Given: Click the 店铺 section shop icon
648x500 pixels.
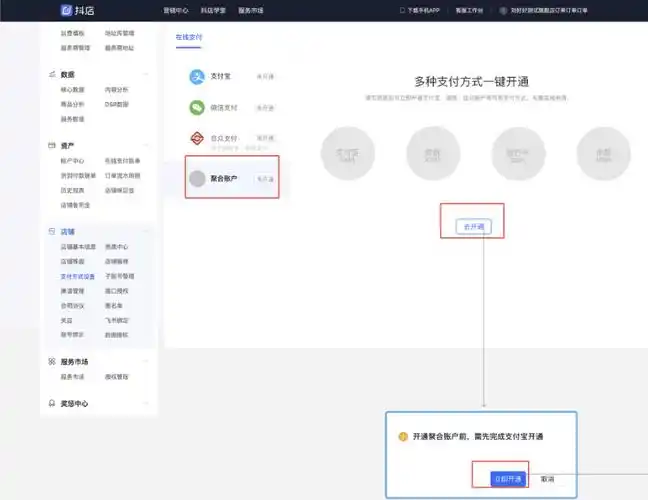Looking at the screenshot, I should click(52, 231).
